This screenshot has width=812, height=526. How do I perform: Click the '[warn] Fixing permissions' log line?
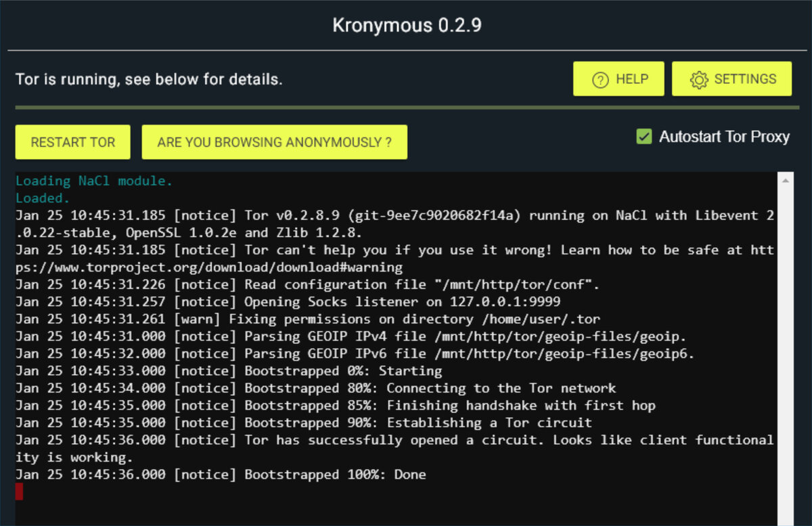308,319
